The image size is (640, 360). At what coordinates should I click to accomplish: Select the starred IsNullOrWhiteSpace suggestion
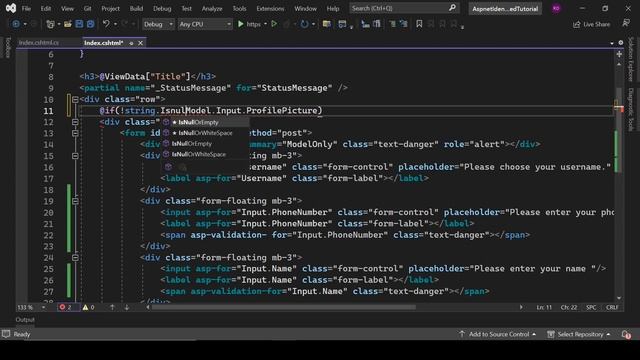click(205, 133)
